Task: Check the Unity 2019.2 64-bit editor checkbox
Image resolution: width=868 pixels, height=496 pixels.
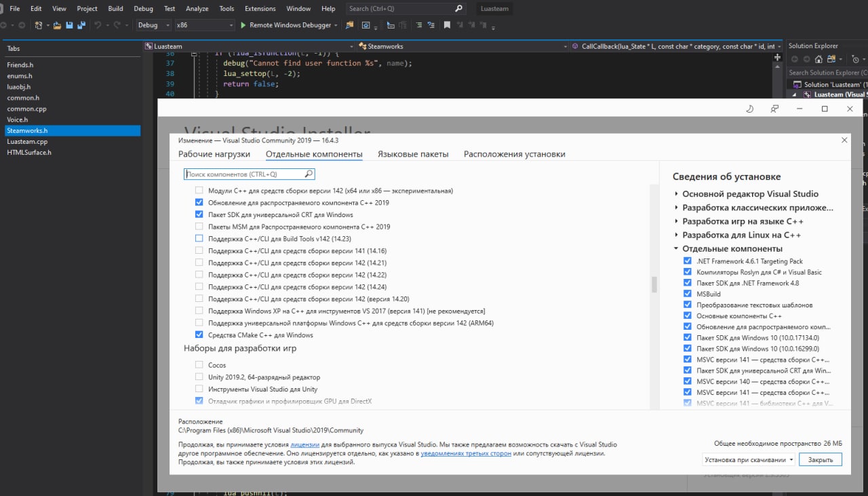Action: pyautogui.click(x=199, y=377)
